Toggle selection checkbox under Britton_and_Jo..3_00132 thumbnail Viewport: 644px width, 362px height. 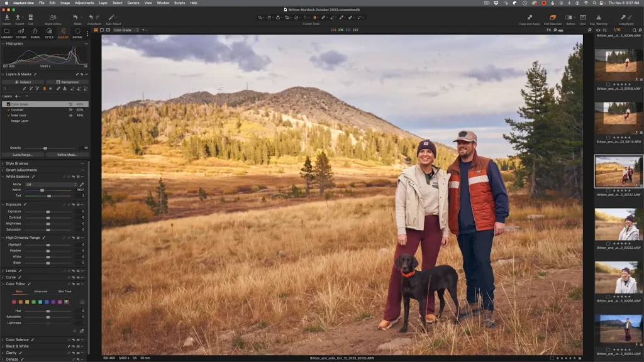coord(608,191)
